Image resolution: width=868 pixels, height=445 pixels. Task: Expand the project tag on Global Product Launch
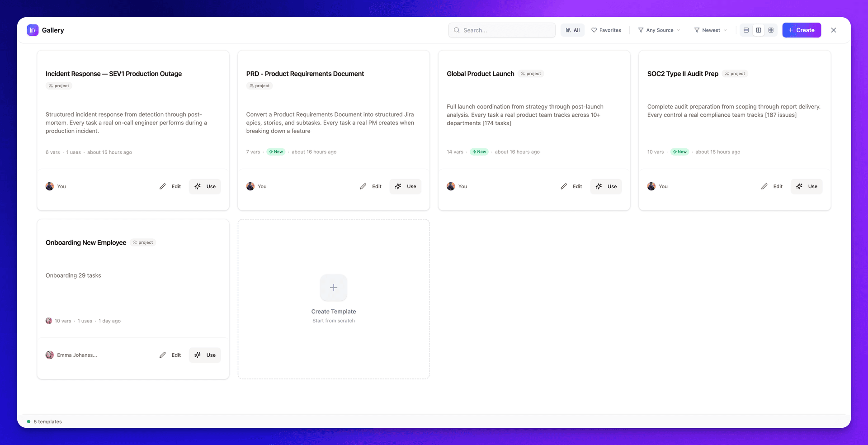[x=531, y=73]
